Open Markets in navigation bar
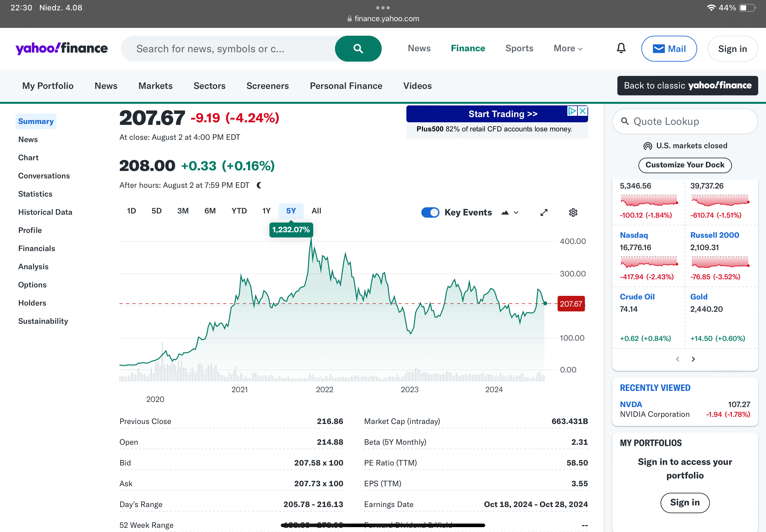Viewport: 766px width, 532px height. tap(155, 86)
